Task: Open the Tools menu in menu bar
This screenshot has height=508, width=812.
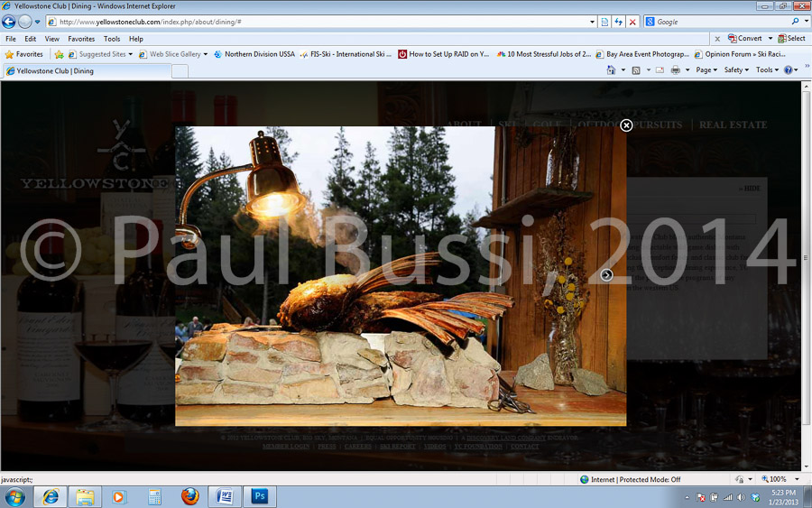Action: pos(112,39)
